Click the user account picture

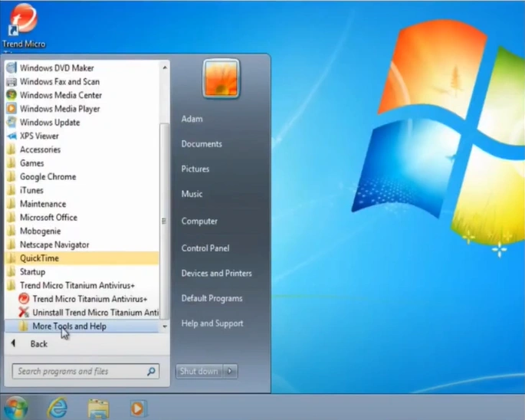[221, 79]
